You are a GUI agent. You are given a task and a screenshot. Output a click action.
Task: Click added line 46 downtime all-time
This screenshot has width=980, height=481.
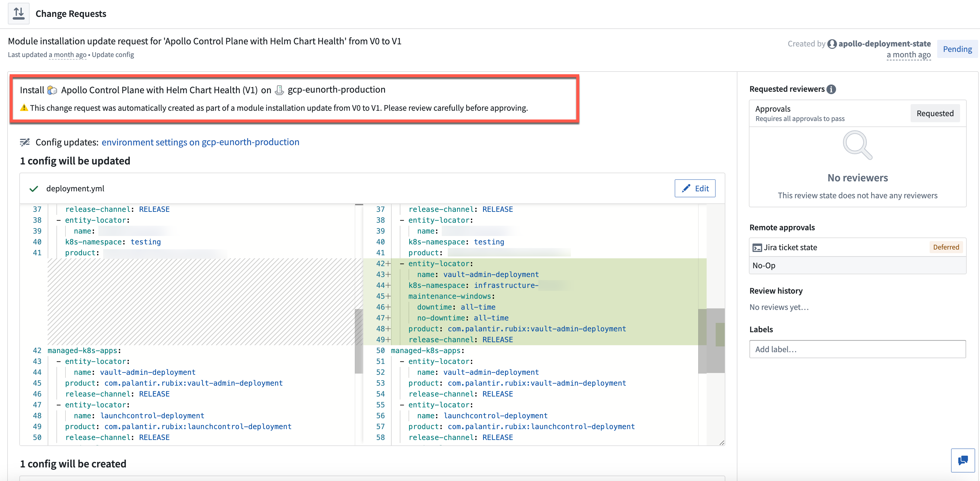coord(456,307)
